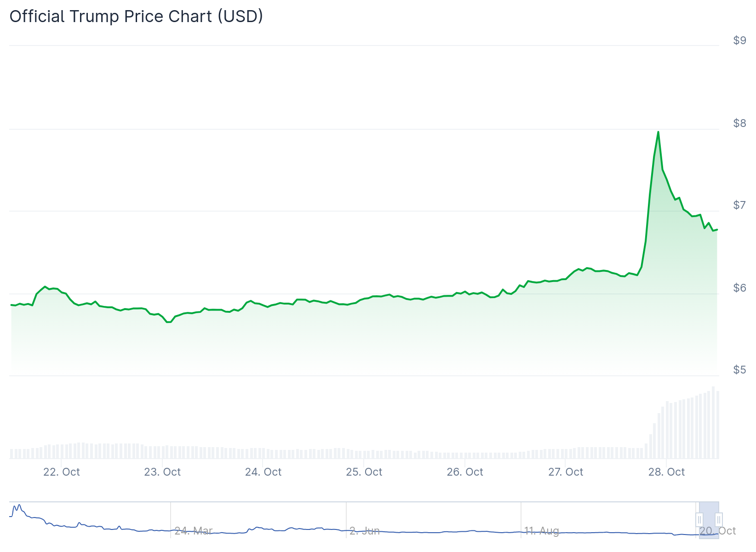This screenshot has height=552, width=756.
Task: Click the 24. Oct x-axis label
Action: click(263, 472)
